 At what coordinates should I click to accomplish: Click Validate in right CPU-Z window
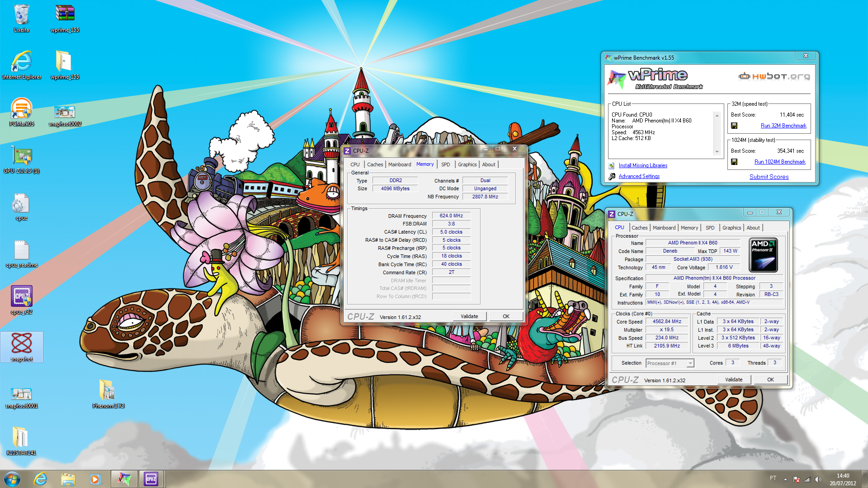point(734,380)
